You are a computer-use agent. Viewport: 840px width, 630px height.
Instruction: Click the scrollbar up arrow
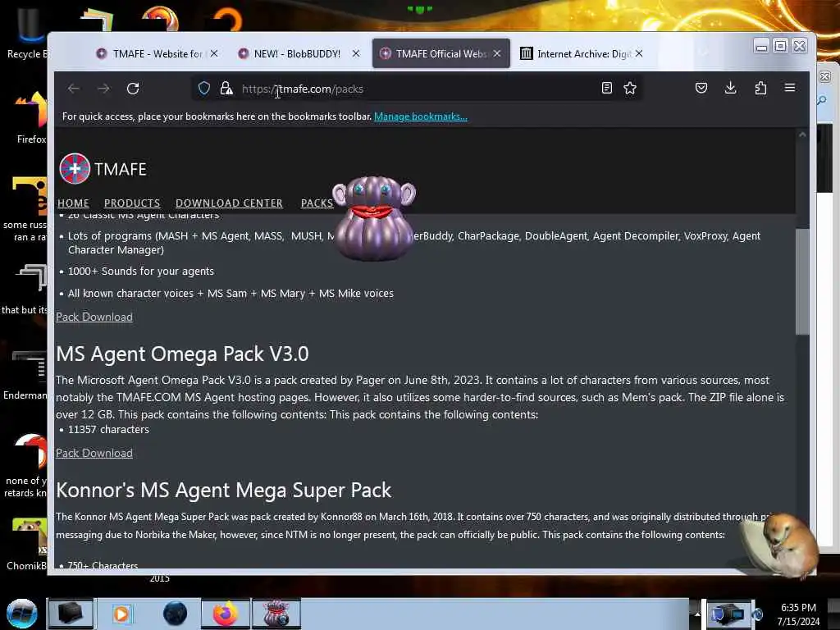tap(802, 135)
